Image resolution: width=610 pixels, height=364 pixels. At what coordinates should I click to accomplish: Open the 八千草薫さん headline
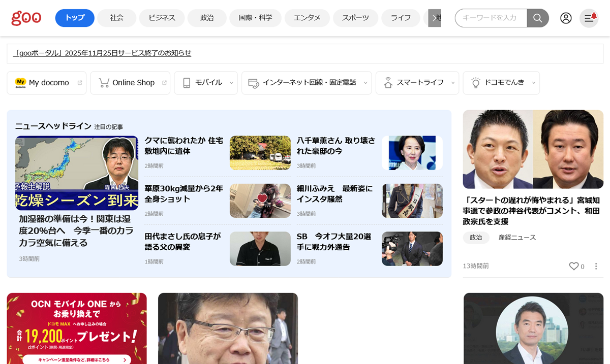[336, 146]
